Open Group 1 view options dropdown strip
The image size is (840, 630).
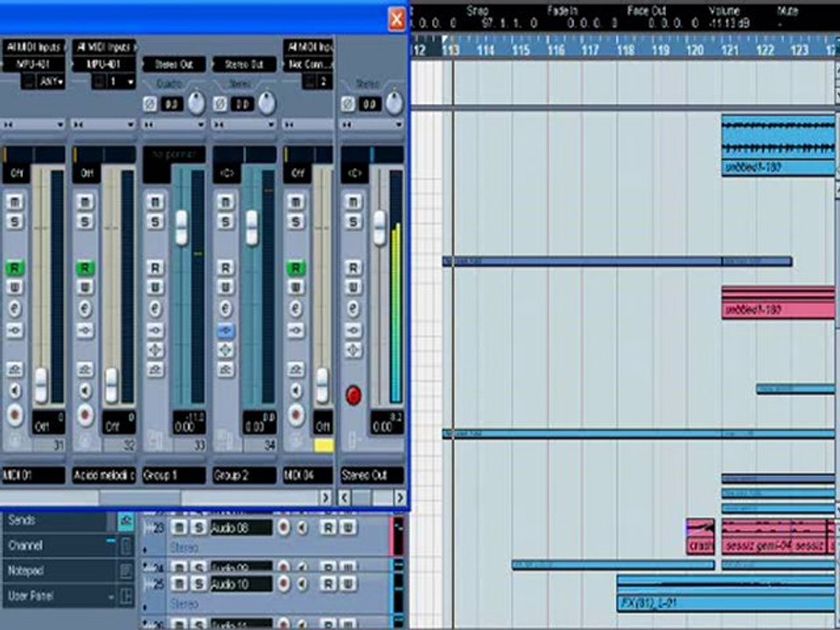coord(174,124)
